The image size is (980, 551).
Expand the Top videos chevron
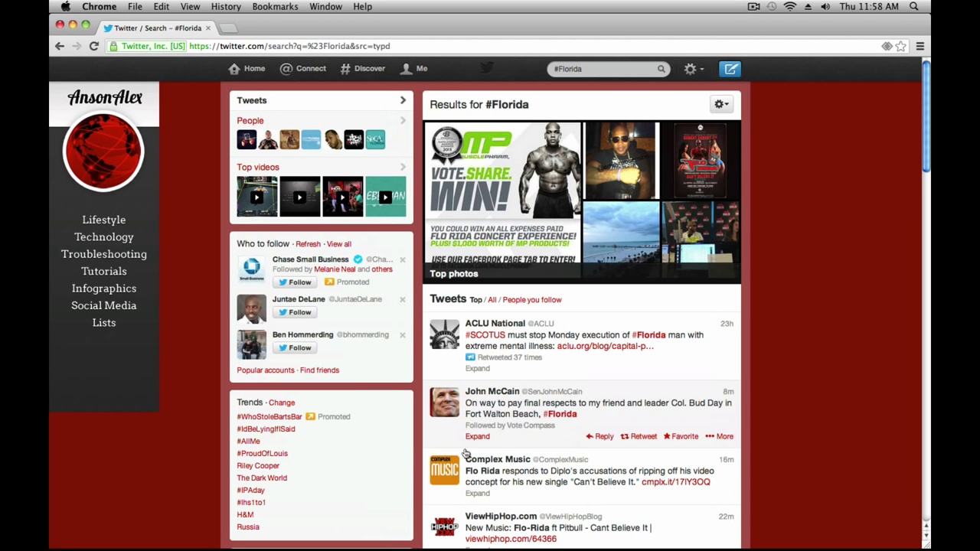(x=403, y=167)
